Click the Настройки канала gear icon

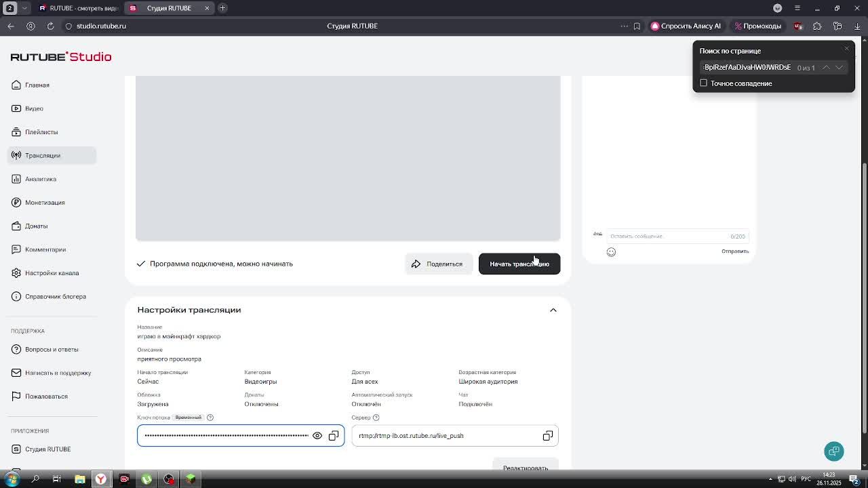[x=16, y=273]
